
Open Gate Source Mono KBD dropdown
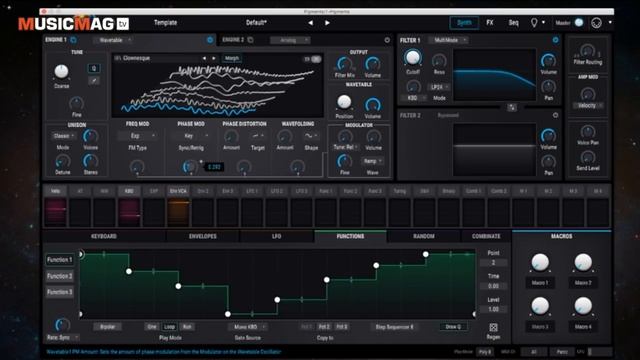click(x=248, y=327)
